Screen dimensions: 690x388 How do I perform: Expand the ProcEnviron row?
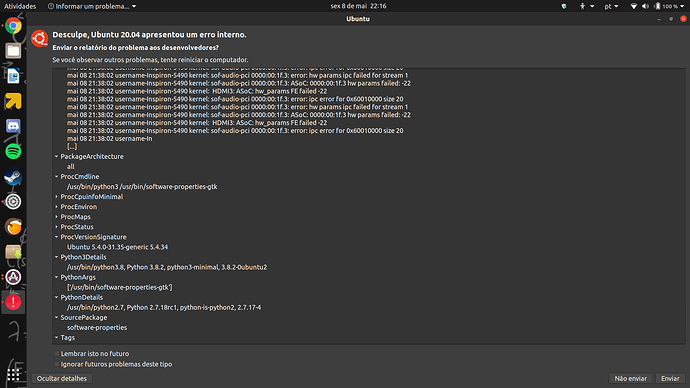[x=56, y=207]
